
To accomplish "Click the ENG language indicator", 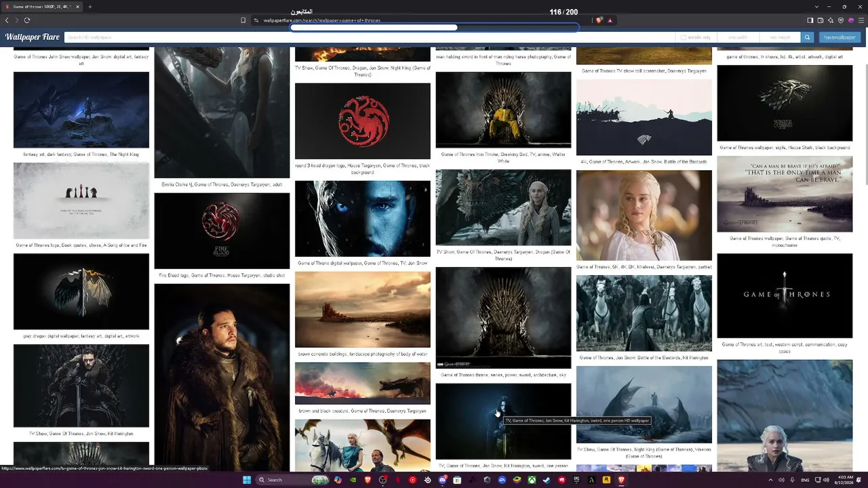I will (x=805, y=480).
